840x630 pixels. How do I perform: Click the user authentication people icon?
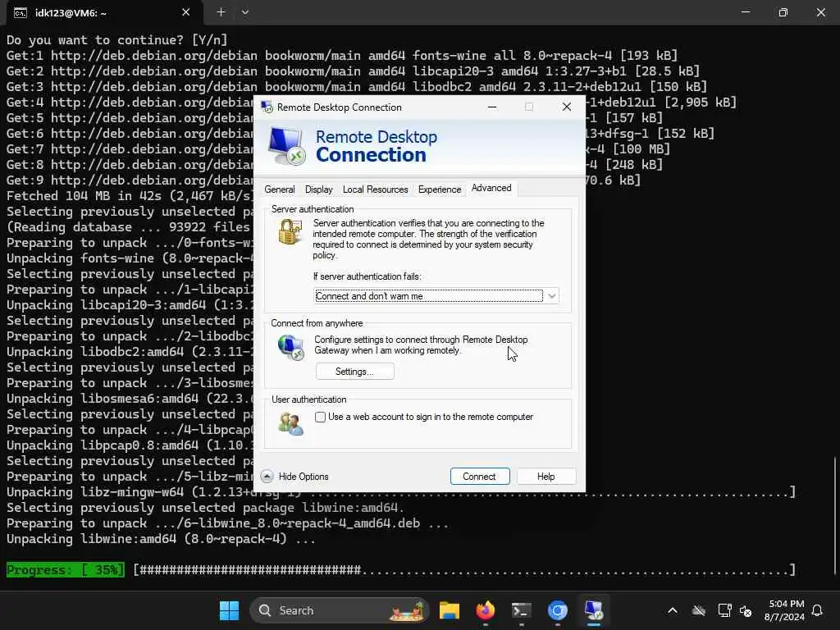click(x=291, y=424)
